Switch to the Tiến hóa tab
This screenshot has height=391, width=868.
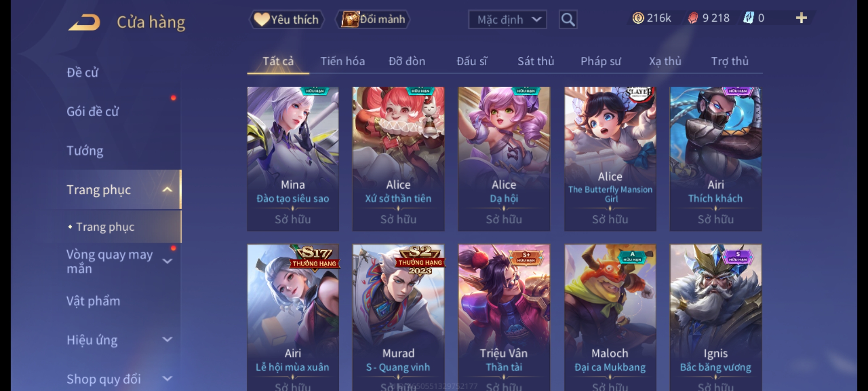point(342,61)
